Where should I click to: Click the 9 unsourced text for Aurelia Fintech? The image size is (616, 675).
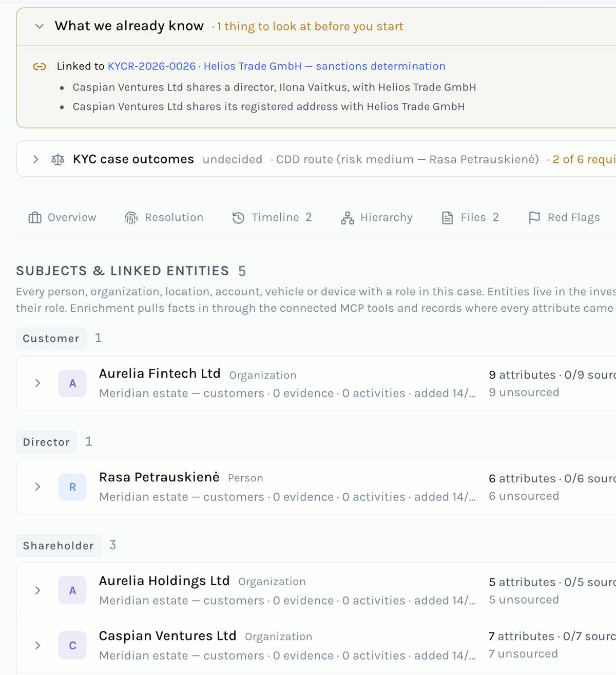[524, 392]
